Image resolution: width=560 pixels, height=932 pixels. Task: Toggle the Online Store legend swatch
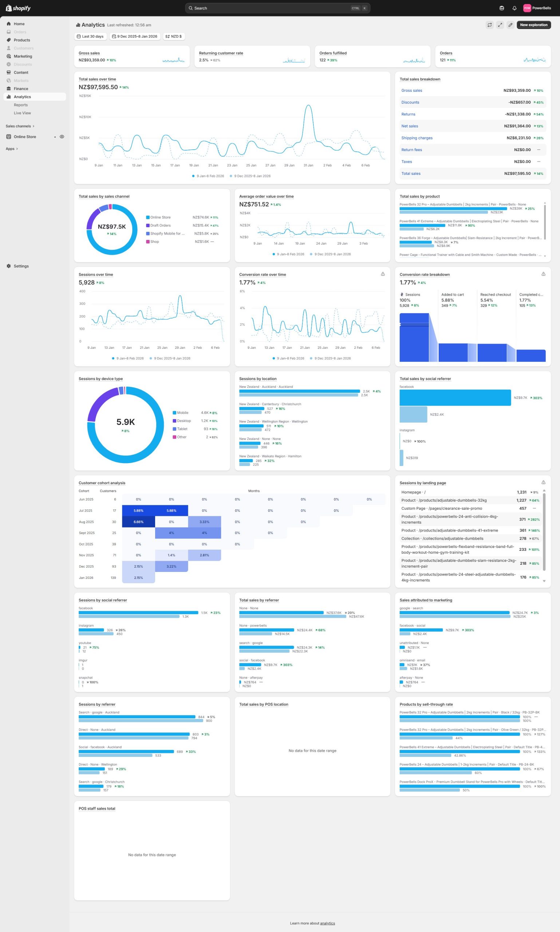tap(148, 217)
